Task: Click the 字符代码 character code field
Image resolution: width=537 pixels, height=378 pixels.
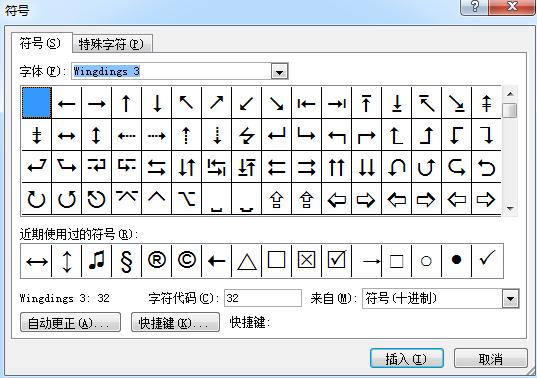Action: pos(263,298)
